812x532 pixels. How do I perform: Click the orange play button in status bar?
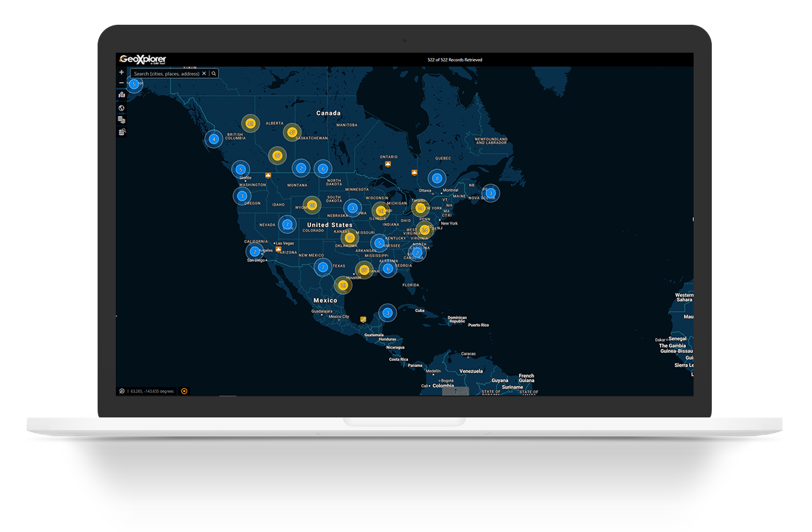184,391
